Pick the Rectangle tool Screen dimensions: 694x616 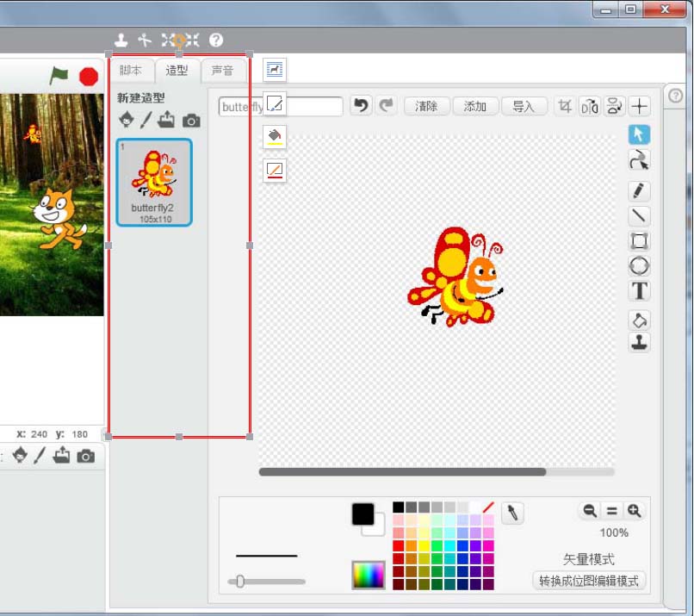pos(639,241)
